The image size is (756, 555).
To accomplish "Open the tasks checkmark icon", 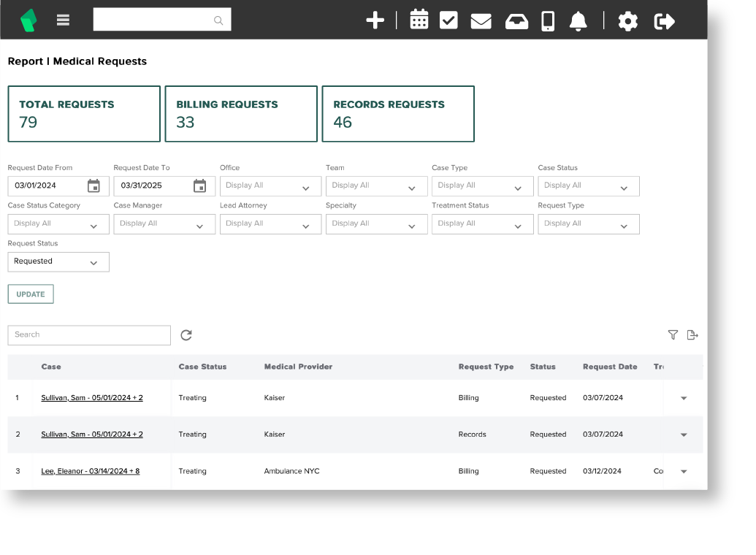I will pos(448,20).
